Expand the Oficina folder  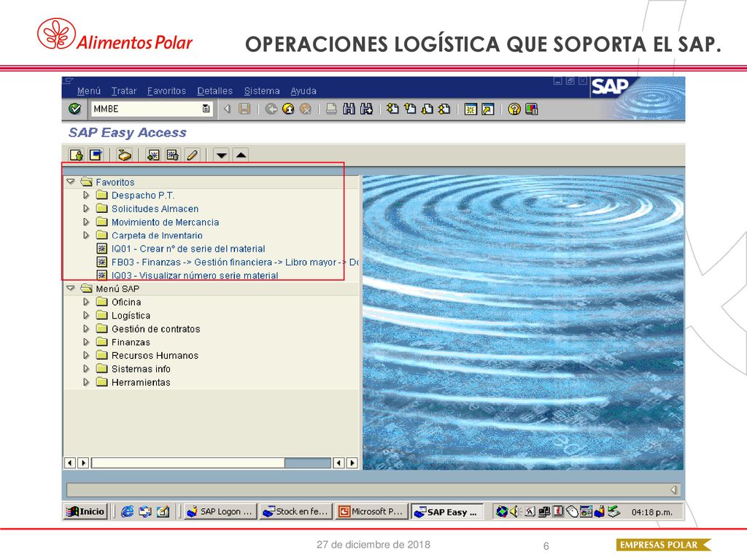(x=86, y=302)
